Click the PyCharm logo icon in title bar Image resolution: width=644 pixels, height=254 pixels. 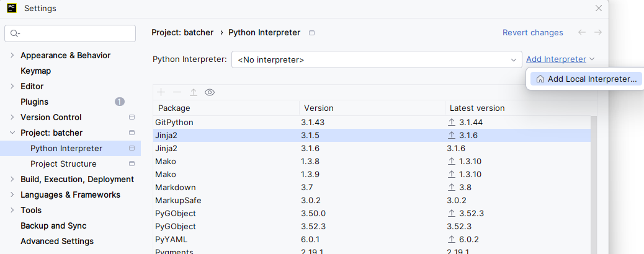tap(12, 8)
